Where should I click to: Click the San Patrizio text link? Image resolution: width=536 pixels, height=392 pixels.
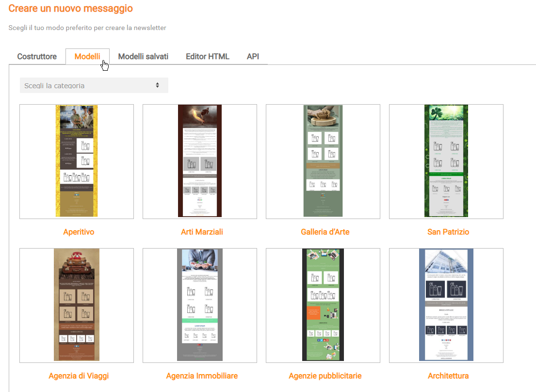click(x=448, y=232)
